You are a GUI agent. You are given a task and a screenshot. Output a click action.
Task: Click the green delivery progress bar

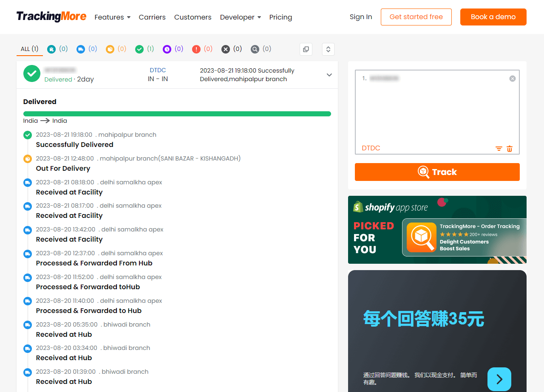[x=177, y=114]
